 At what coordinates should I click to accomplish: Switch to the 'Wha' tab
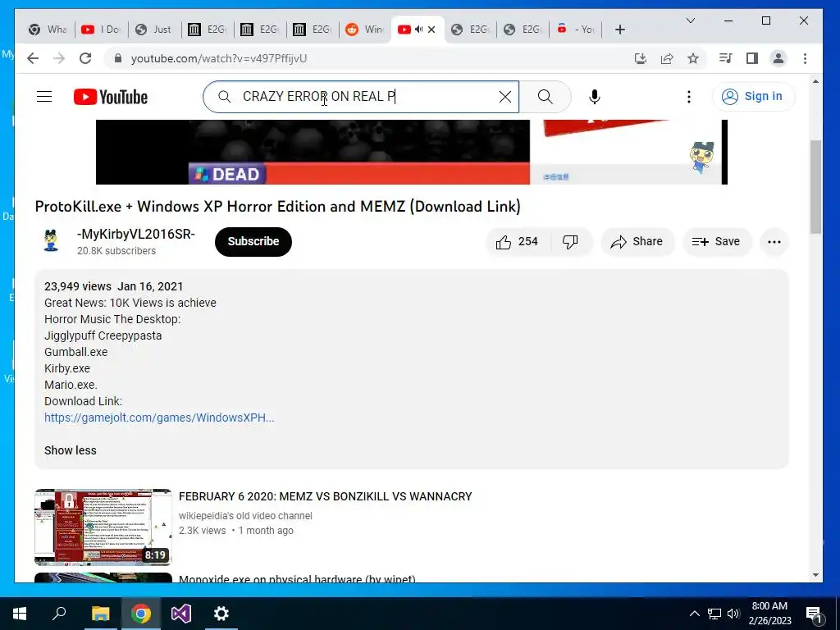point(48,30)
